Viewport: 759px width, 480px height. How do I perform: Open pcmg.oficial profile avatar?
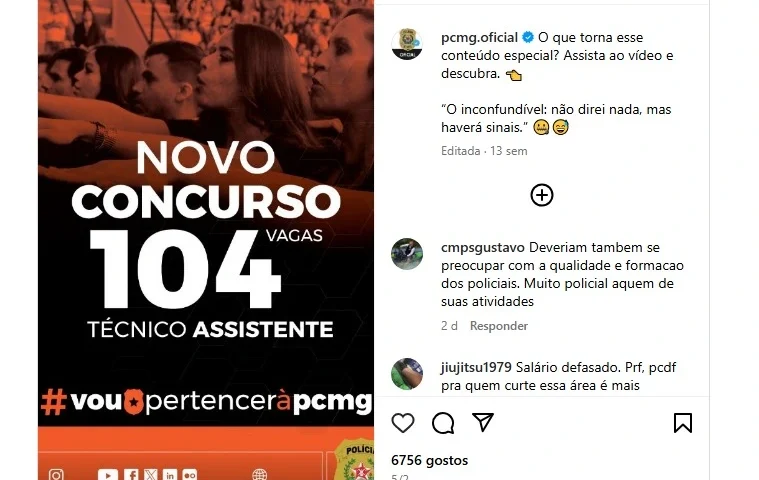(x=407, y=44)
